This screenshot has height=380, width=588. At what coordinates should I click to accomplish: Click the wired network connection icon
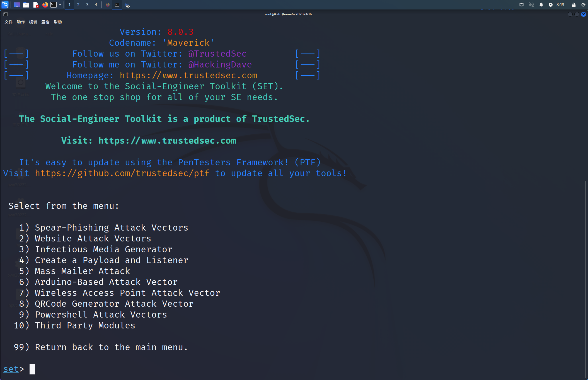tap(521, 5)
